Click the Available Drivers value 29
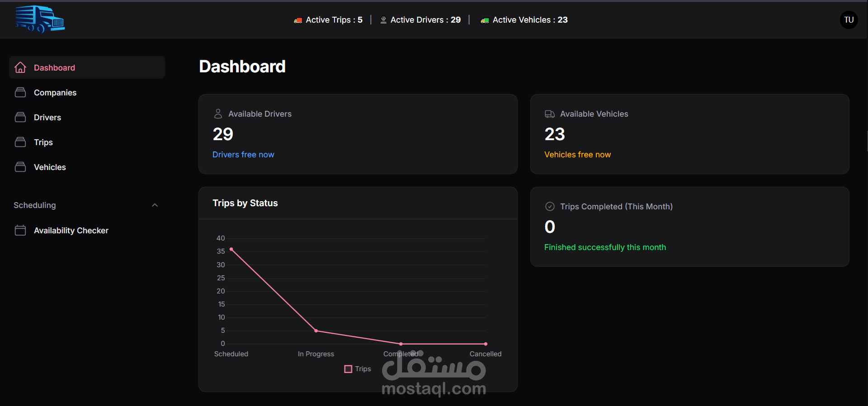 pyautogui.click(x=223, y=134)
